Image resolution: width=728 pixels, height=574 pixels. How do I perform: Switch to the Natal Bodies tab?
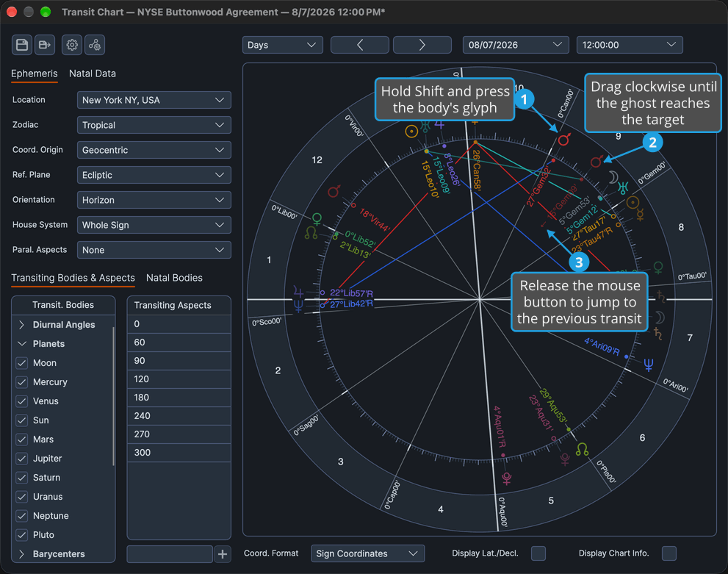(175, 278)
